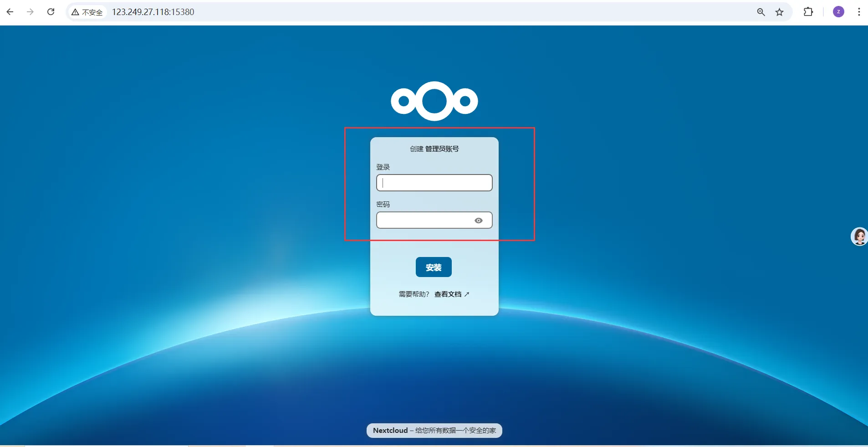Focus the admin password field
This screenshot has height=447, width=868.
(x=434, y=220)
